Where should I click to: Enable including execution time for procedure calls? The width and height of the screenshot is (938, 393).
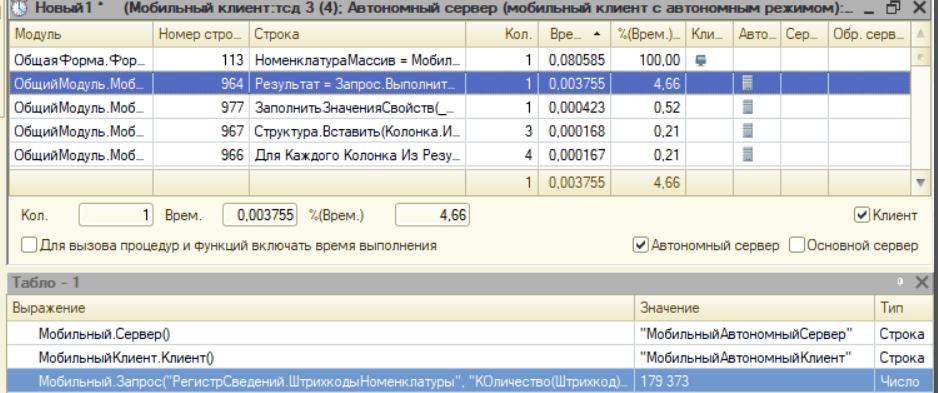29,245
